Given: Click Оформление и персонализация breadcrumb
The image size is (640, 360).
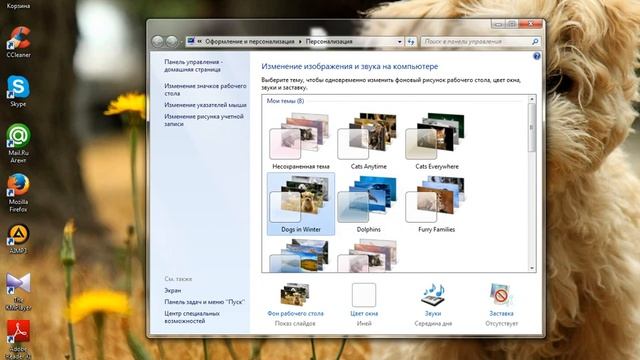Looking at the screenshot, I should (x=249, y=42).
